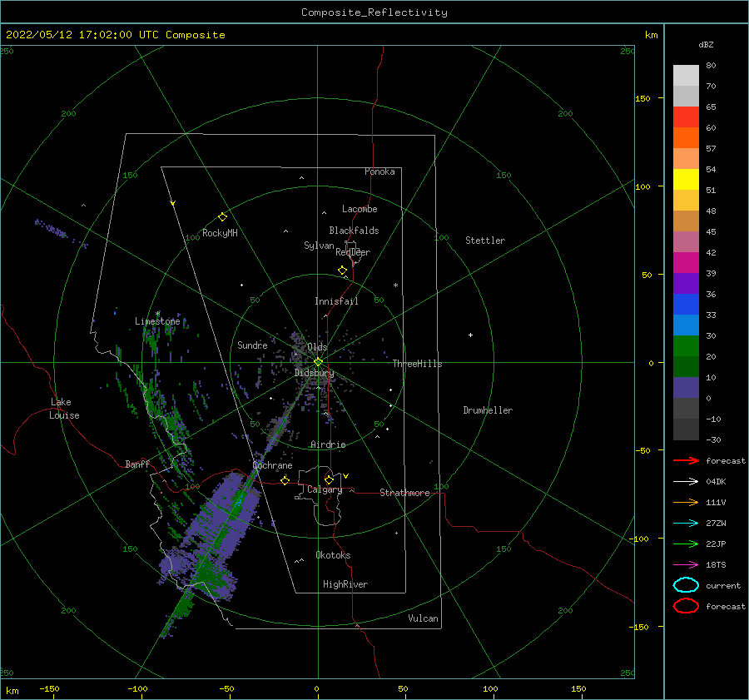The width and height of the screenshot is (749, 700).
Task: Click the RedDeer city label
Action: tap(353, 252)
